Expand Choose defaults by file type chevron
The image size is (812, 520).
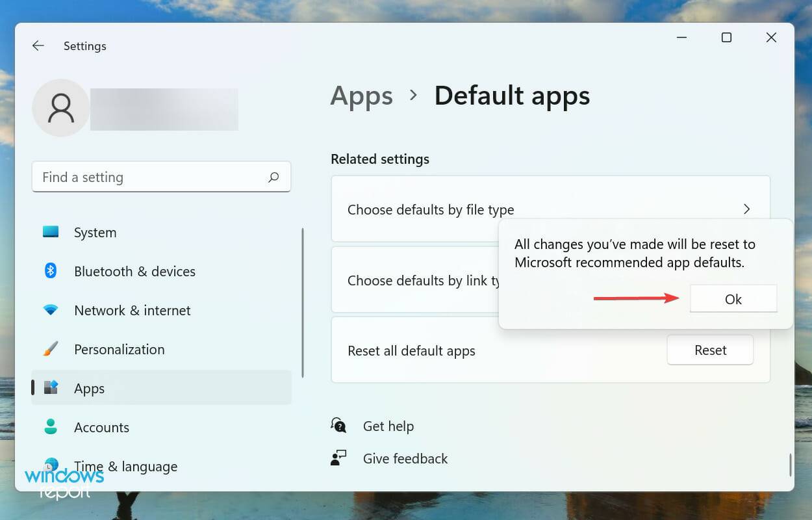point(746,209)
